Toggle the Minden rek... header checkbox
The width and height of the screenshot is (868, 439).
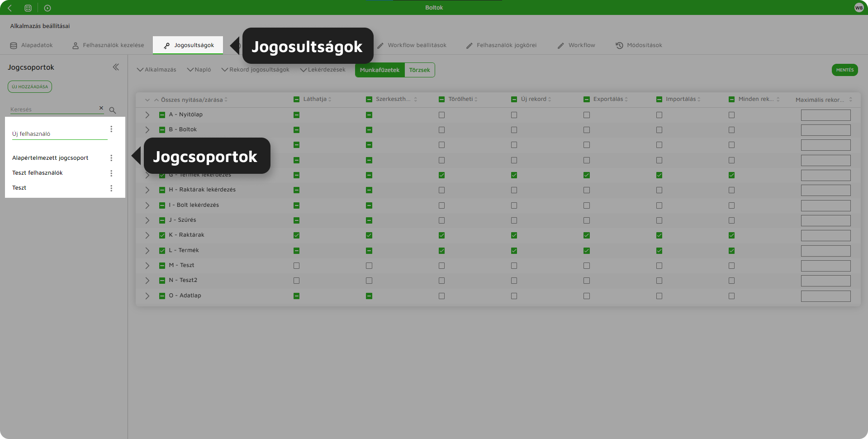(732, 99)
